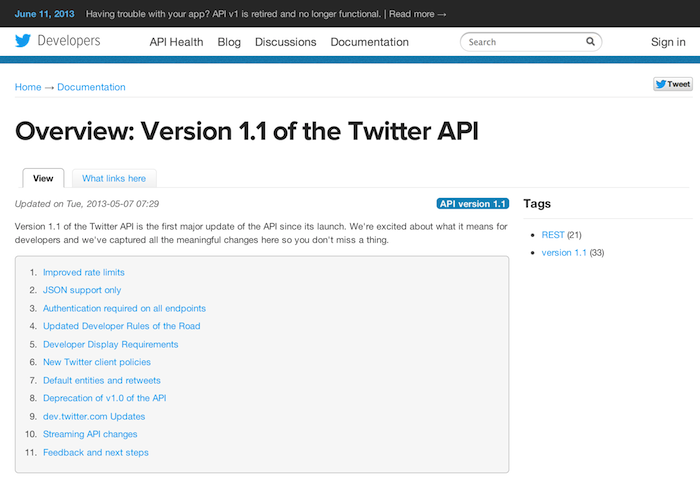Click the Tweet share button
The height and width of the screenshot is (481, 700).
click(x=673, y=84)
